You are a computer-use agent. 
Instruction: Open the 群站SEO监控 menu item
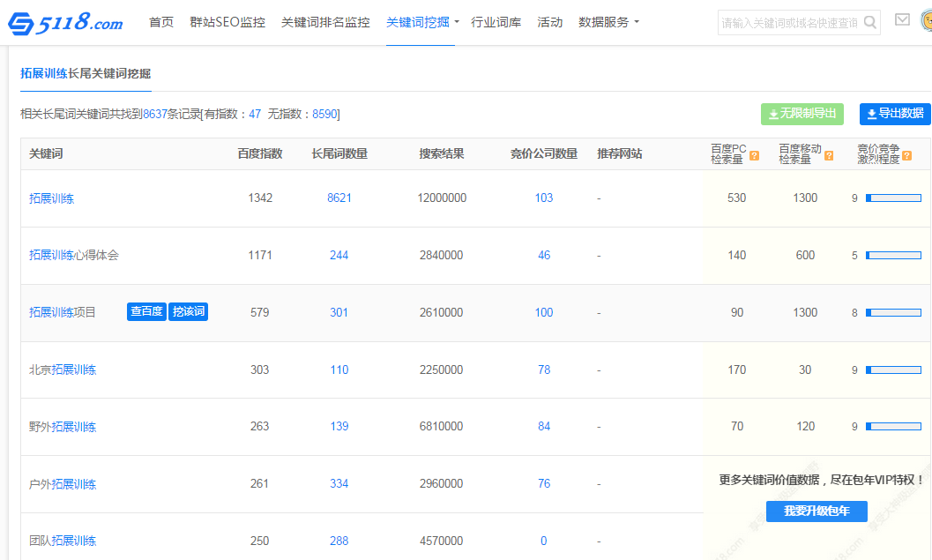[227, 22]
